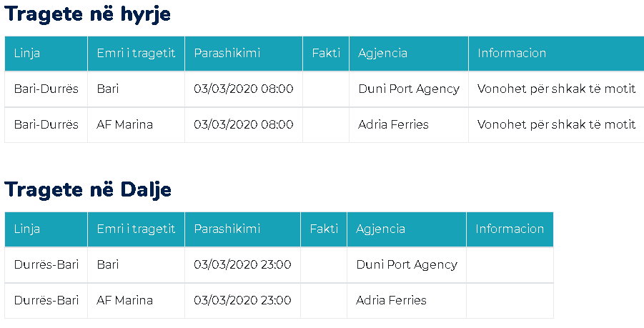Select the Fakti header in the arrivals table
Viewport: 644px width, 328px height.
coord(326,54)
